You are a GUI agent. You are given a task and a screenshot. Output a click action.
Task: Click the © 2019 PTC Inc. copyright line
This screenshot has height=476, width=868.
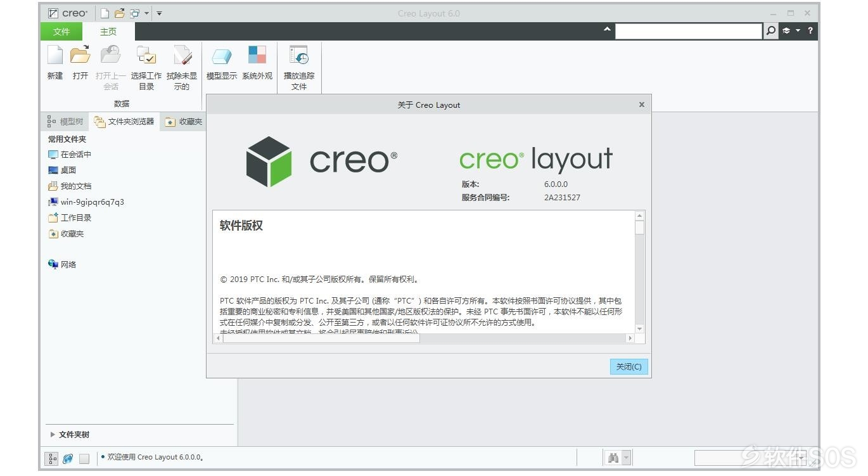(x=319, y=279)
